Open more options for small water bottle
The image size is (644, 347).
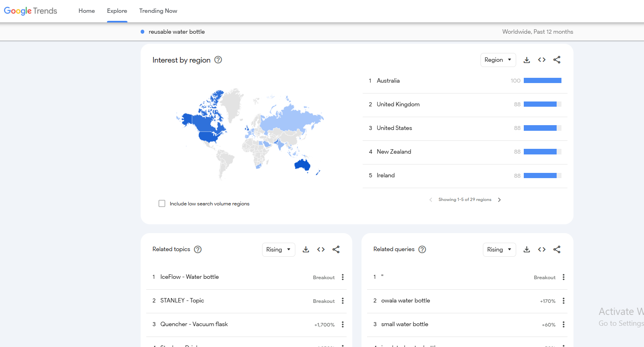[563, 325]
